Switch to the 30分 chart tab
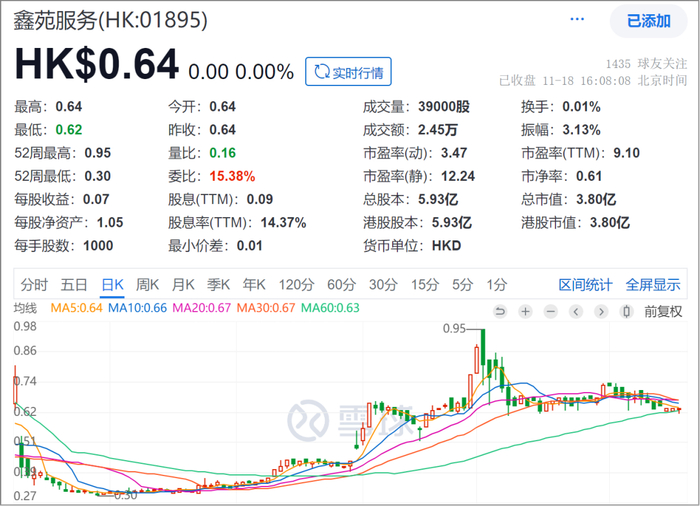Screen dimensions: 700x506 point(383,284)
